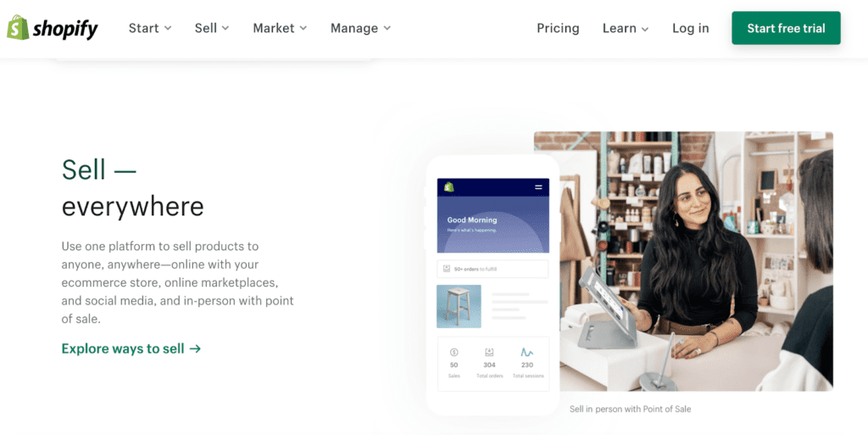
Task: Expand the Market navigation dropdown
Action: coord(280,28)
